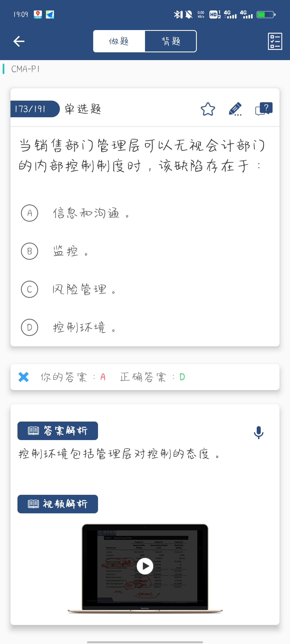Tap the blue wrong-answer X mark
Viewport: 290px width, 644px height.
click(24, 377)
